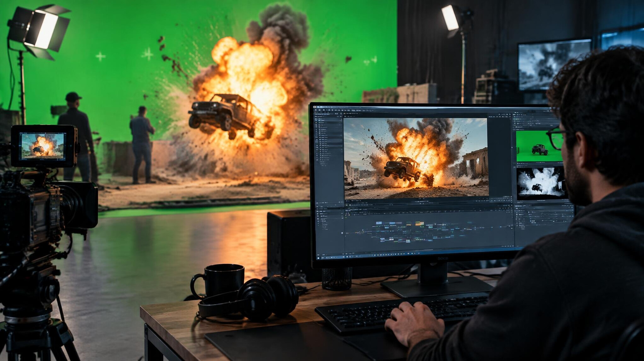Click the main composite viewer showing the exploding jeep
Image resolution: width=644 pixels, height=361 pixels.
click(x=416, y=158)
